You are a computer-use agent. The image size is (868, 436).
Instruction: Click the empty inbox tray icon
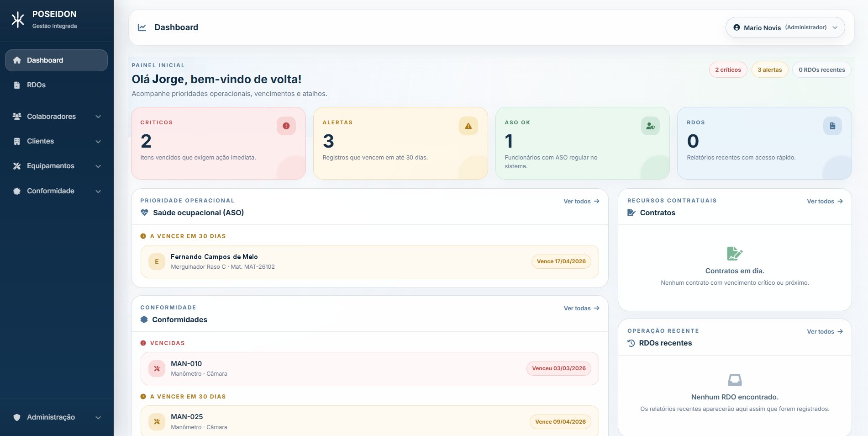pyautogui.click(x=734, y=380)
